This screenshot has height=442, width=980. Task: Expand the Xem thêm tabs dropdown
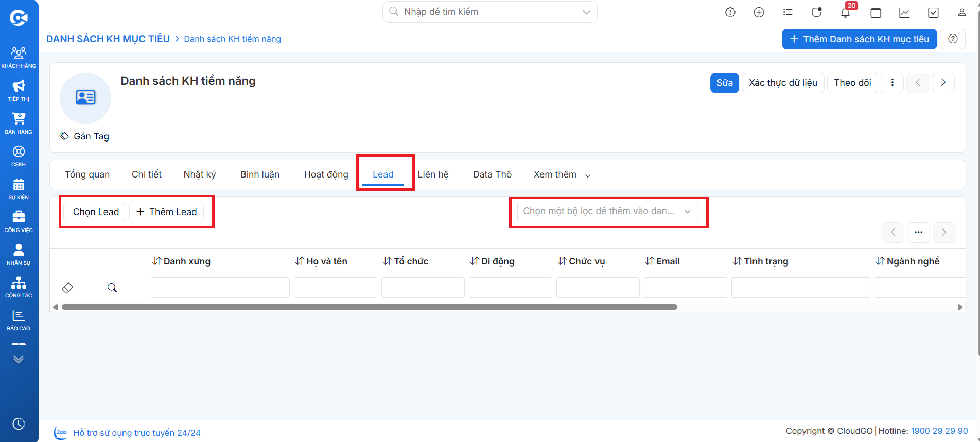(562, 174)
